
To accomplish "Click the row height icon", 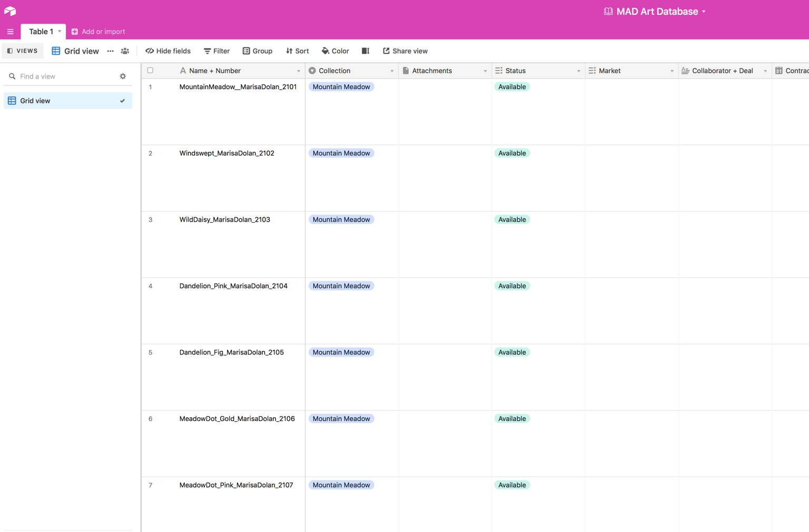I will (366, 51).
